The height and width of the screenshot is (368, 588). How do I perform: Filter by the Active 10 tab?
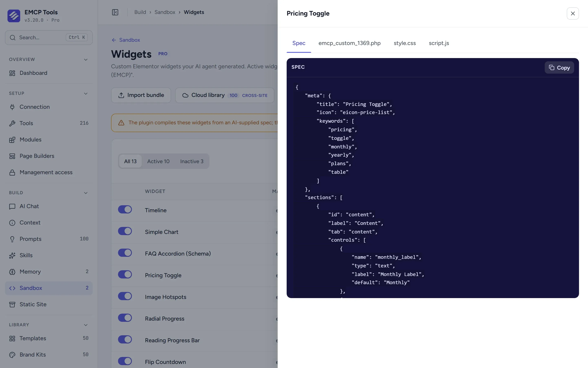point(158,161)
